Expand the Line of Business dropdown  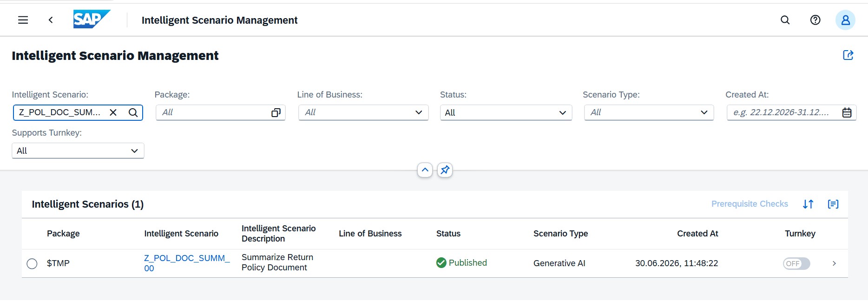coord(419,112)
